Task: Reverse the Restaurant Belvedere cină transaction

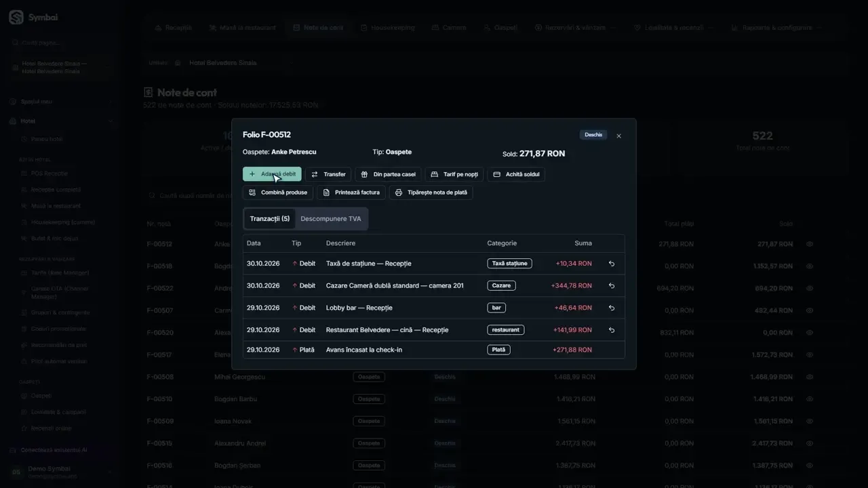Action: (x=612, y=330)
